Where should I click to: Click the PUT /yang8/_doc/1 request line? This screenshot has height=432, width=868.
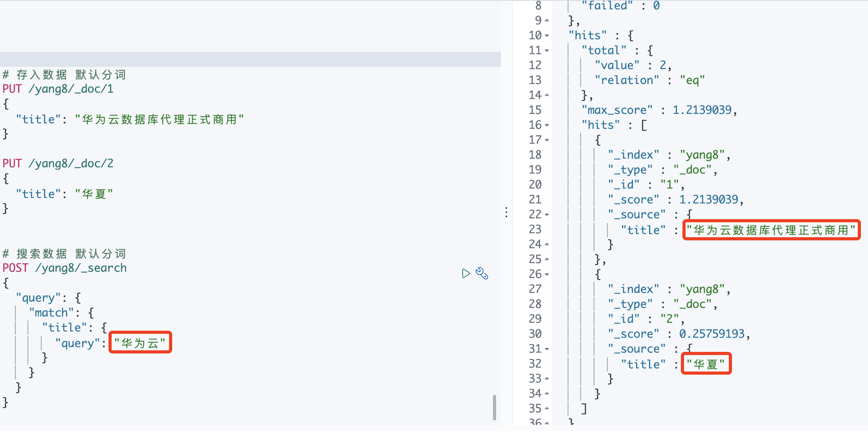pyautogui.click(x=58, y=89)
